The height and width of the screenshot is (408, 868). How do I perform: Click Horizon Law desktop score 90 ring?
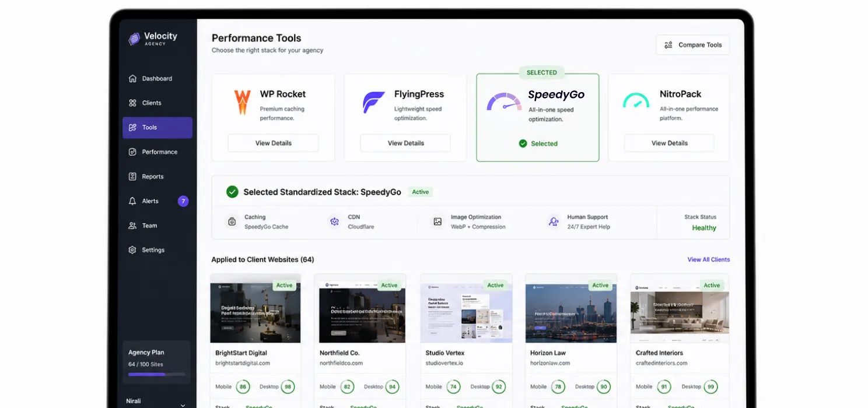click(604, 386)
